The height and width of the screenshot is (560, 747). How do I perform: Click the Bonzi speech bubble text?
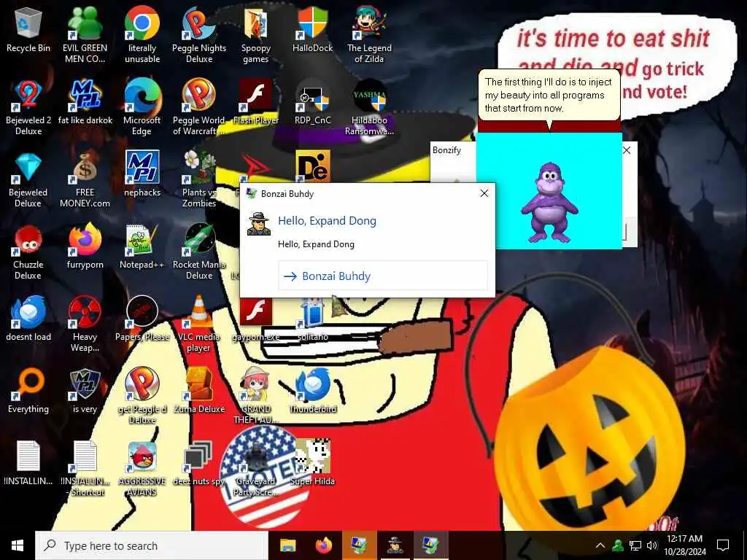549,95
